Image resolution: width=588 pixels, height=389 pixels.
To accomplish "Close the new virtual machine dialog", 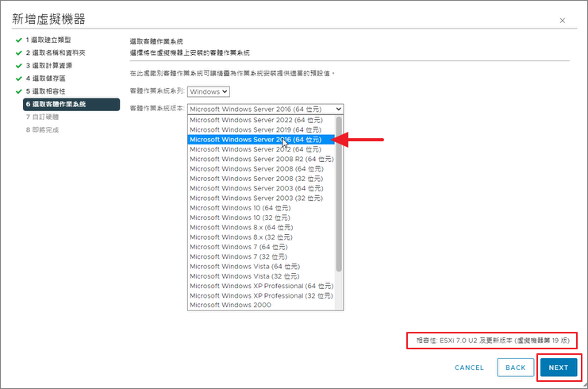I will point(562,21).
